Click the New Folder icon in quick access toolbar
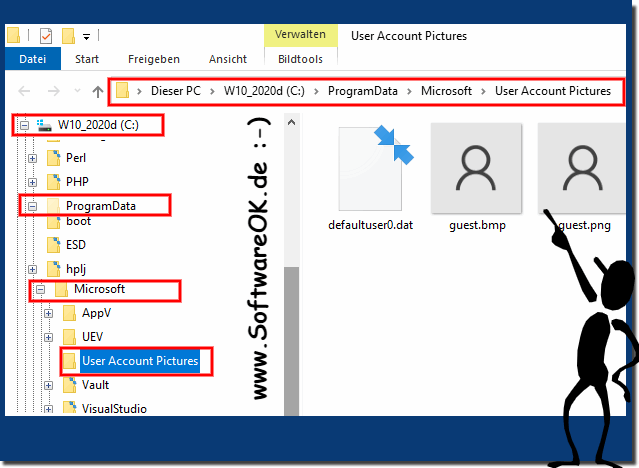Viewport: 639px width, 468px height. point(68,36)
